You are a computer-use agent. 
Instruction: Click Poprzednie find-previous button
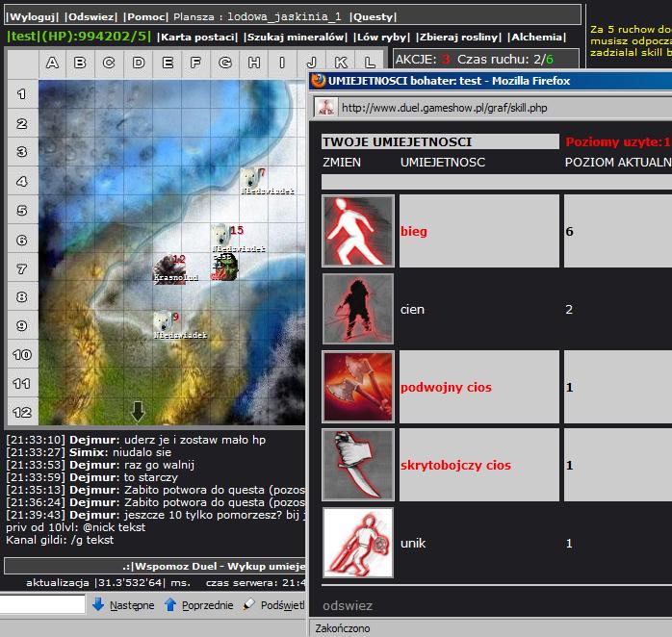point(197,605)
